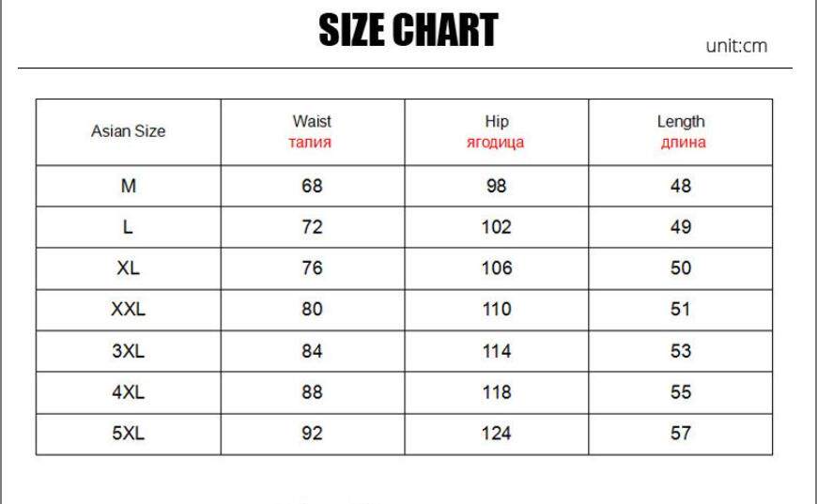Click length value 50 for size XL

click(681, 268)
